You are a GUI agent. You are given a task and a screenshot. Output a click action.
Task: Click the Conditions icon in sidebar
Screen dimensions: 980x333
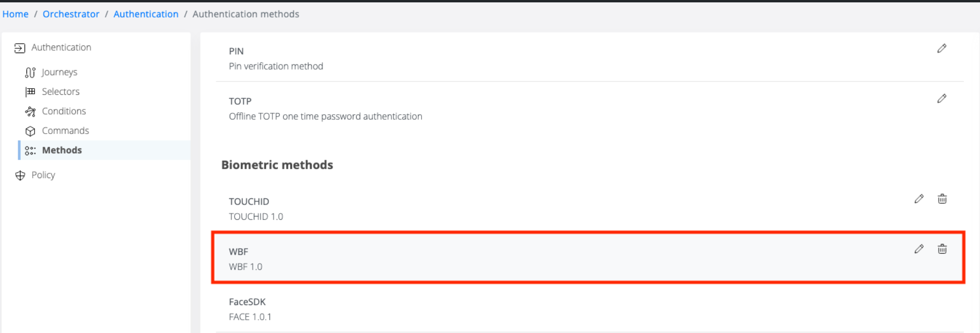tap(30, 111)
